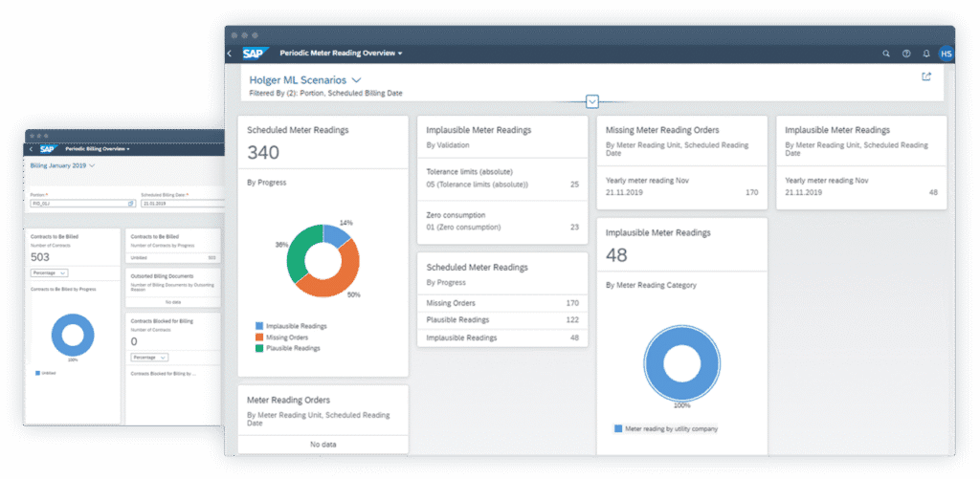
Task: Click the Missing Orders row showing 170
Action: click(x=502, y=303)
